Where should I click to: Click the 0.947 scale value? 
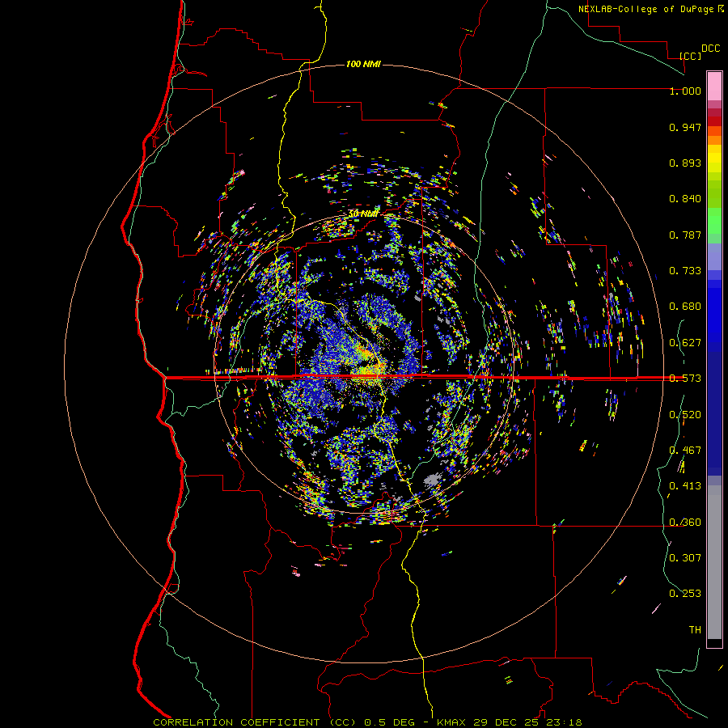tap(685, 127)
